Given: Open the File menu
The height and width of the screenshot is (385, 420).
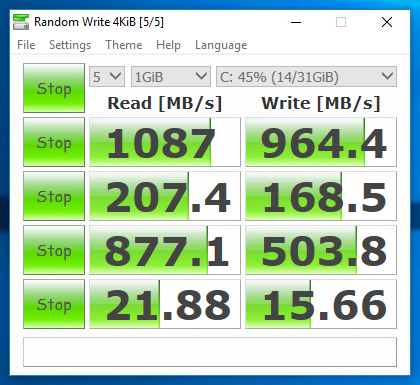Looking at the screenshot, I should coord(26,45).
